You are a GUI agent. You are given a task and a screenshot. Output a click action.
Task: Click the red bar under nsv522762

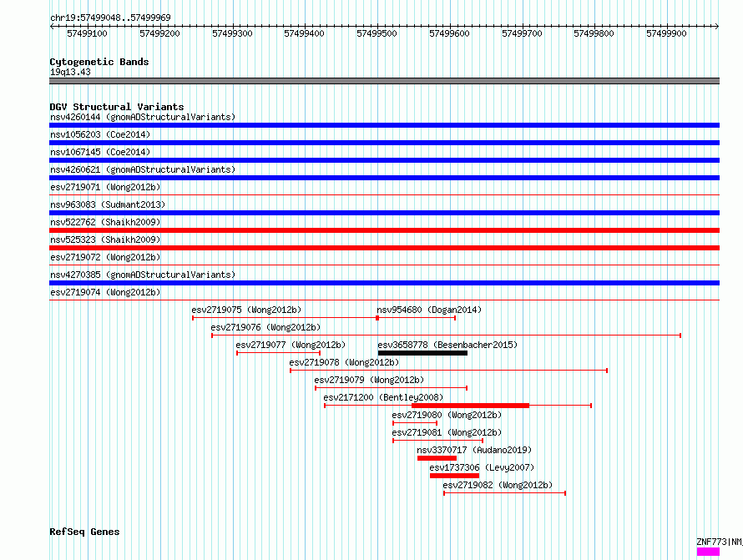coord(384,230)
